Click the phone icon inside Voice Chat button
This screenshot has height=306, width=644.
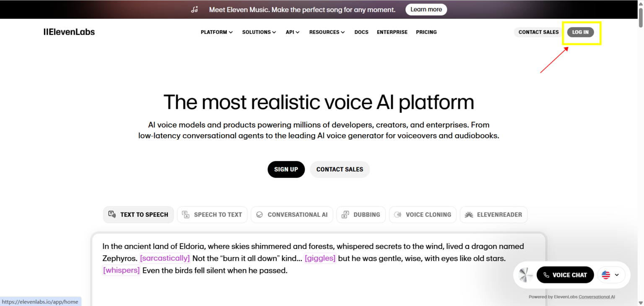pyautogui.click(x=546, y=275)
